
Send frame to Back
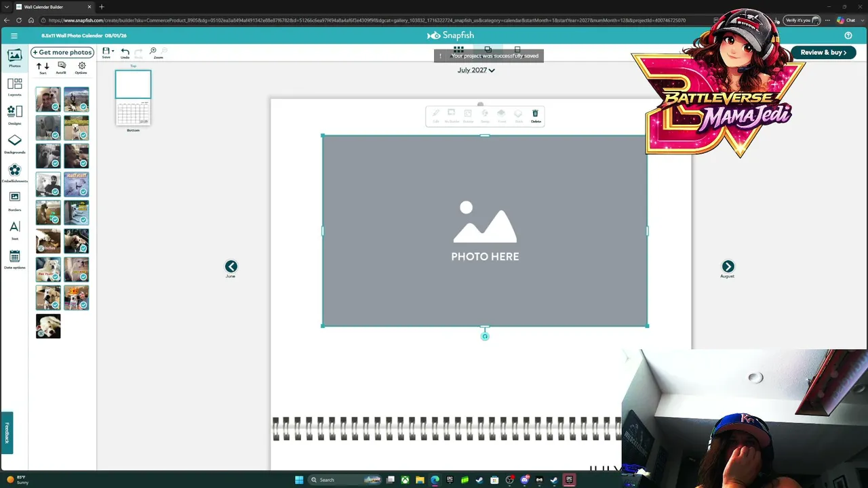[519, 116]
